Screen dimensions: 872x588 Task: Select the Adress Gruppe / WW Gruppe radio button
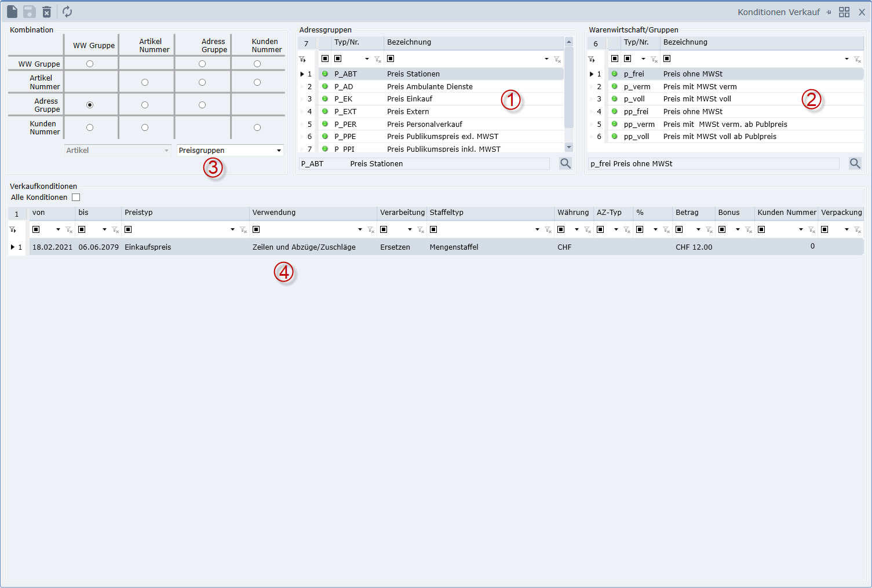90,105
